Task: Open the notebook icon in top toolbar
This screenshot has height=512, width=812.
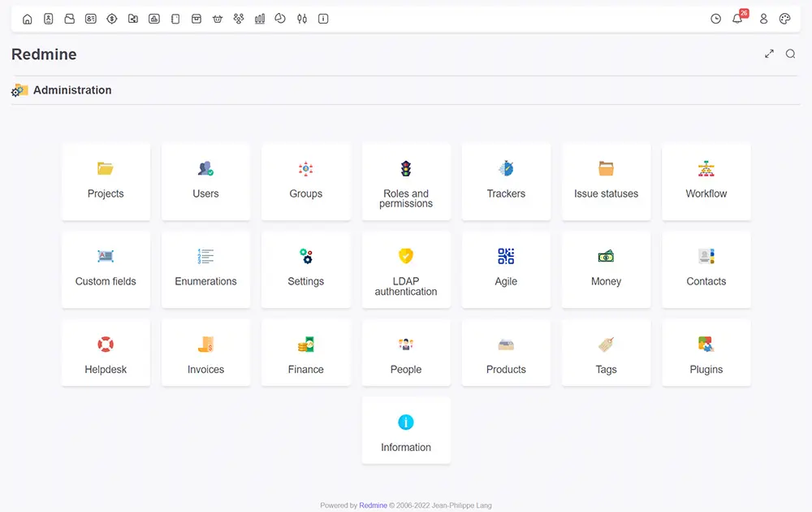Action: tap(175, 20)
